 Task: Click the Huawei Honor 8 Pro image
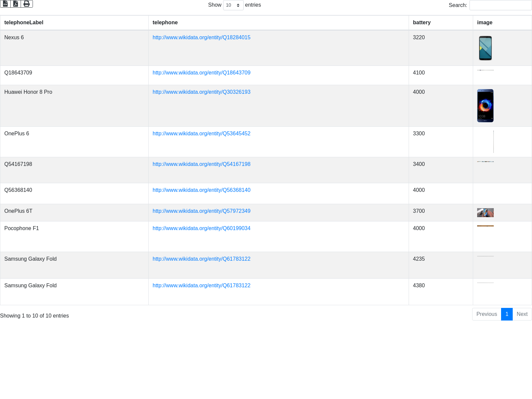click(x=485, y=106)
